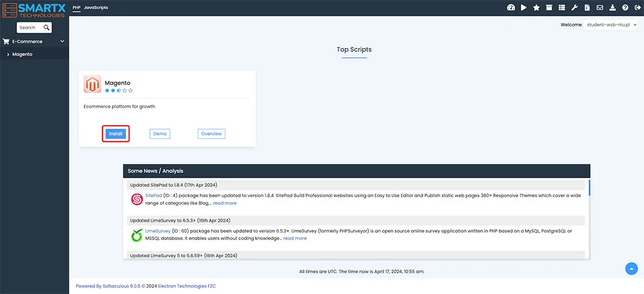Open the LimeSurvey link in news

(x=157, y=231)
